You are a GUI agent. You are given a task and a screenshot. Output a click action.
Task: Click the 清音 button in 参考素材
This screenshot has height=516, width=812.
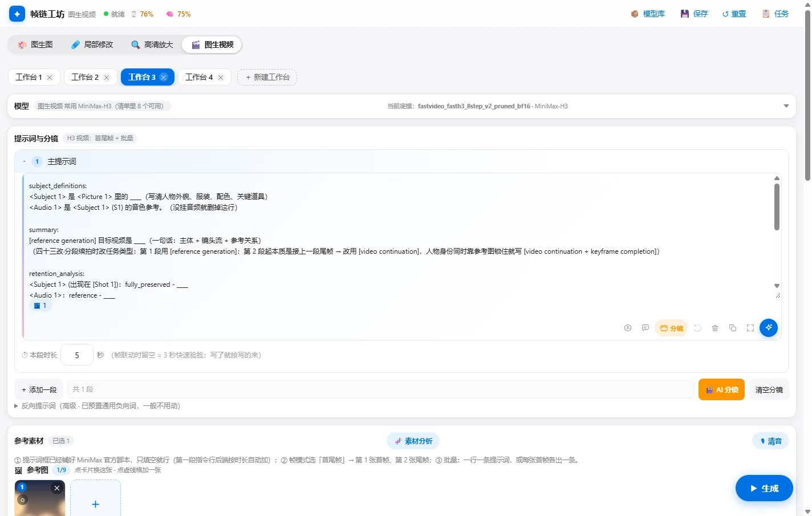coord(770,441)
